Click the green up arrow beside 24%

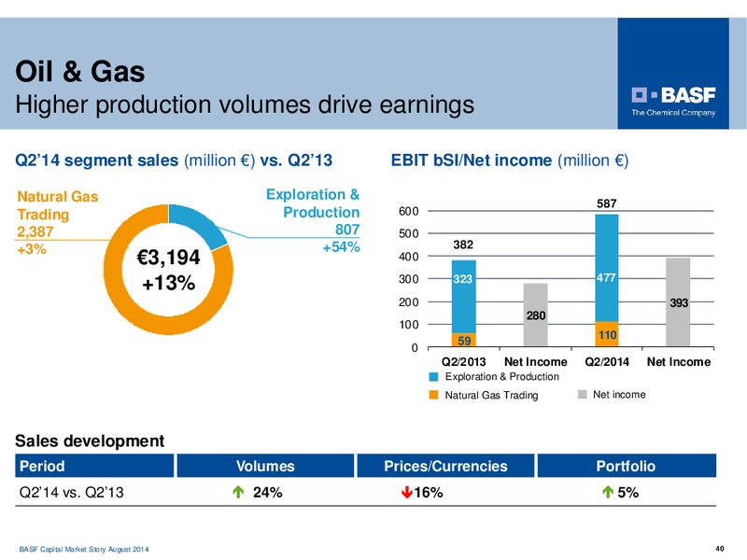tap(238, 492)
